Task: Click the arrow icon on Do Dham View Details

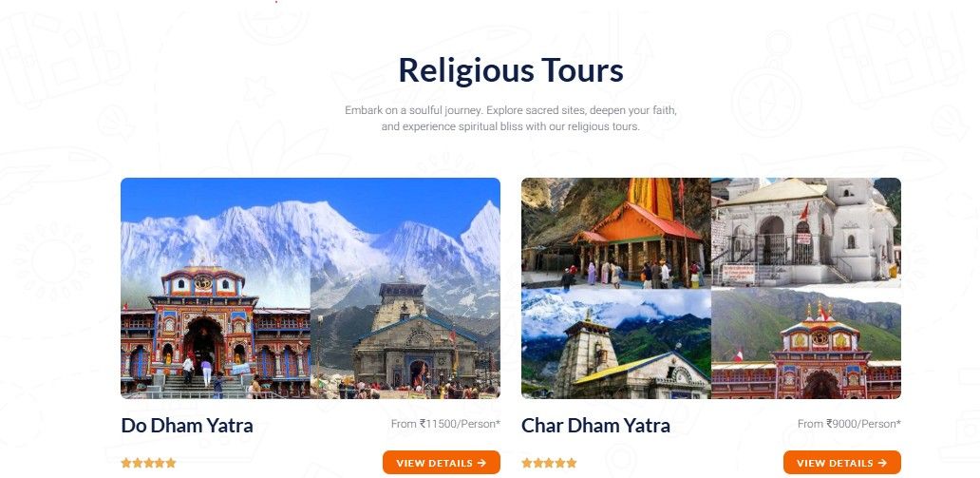Action: coord(481,463)
